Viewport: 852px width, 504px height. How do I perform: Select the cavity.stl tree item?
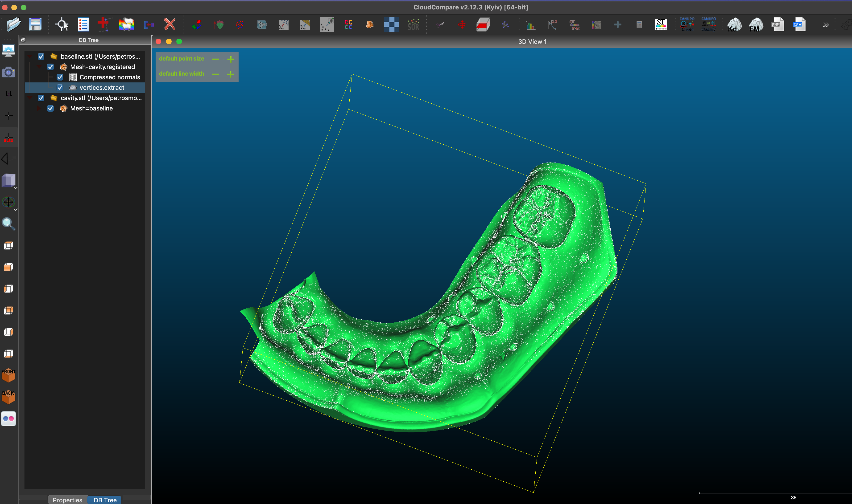pos(101,98)
